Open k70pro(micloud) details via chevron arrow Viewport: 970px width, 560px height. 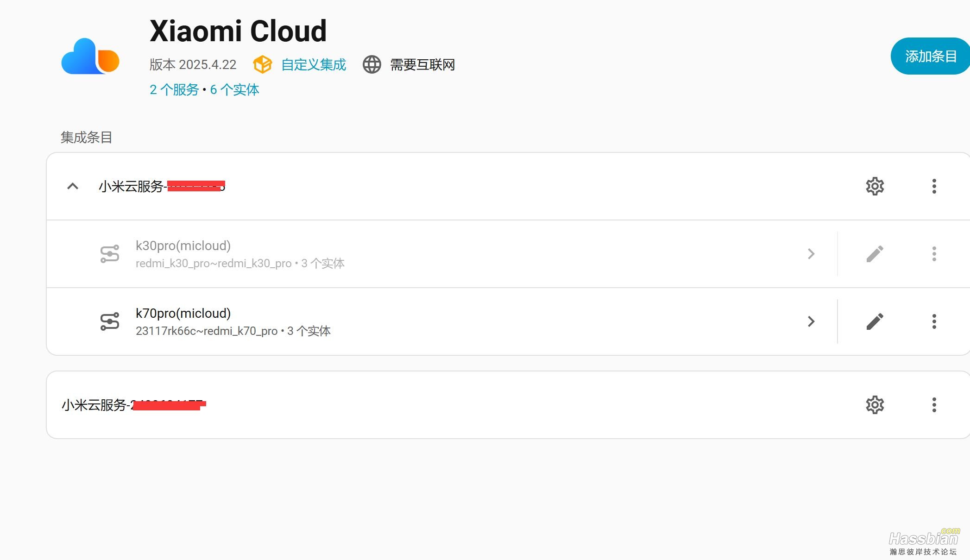pyautogui.click(x=811, y=321)
